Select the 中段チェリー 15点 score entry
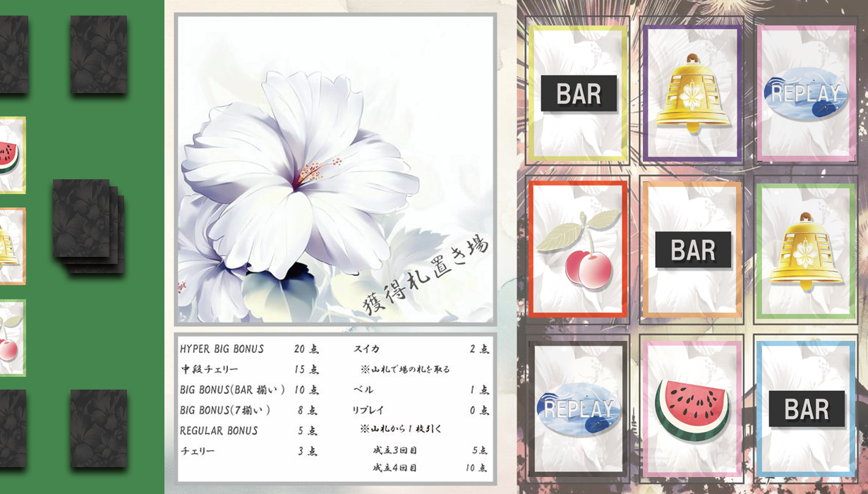The height and width of the screenshot is (494, 868). (248, 369)
